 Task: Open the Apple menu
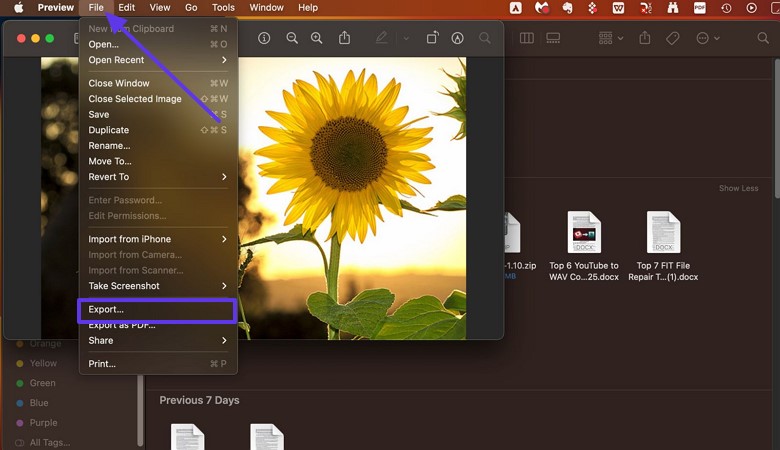(18, 7)
